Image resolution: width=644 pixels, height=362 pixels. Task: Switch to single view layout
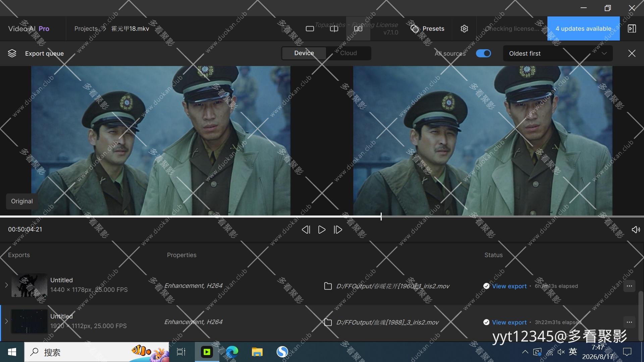310,29
